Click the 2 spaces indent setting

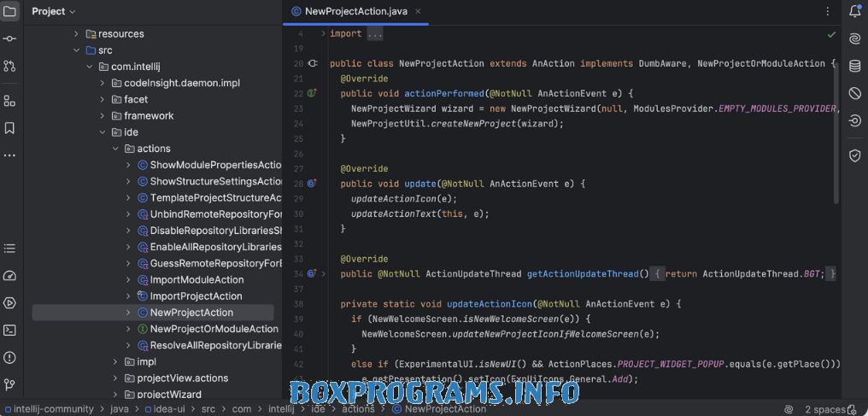(824, 410)
